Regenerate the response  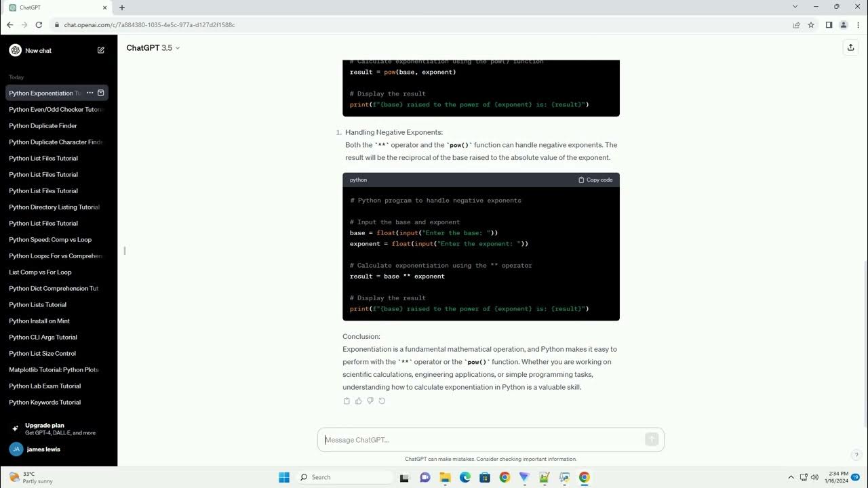[382, 401]
